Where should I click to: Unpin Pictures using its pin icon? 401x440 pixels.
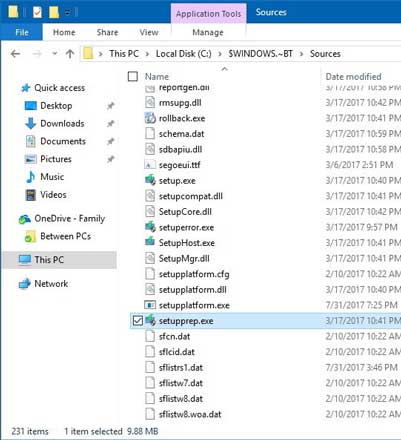(x=110, y=159)
